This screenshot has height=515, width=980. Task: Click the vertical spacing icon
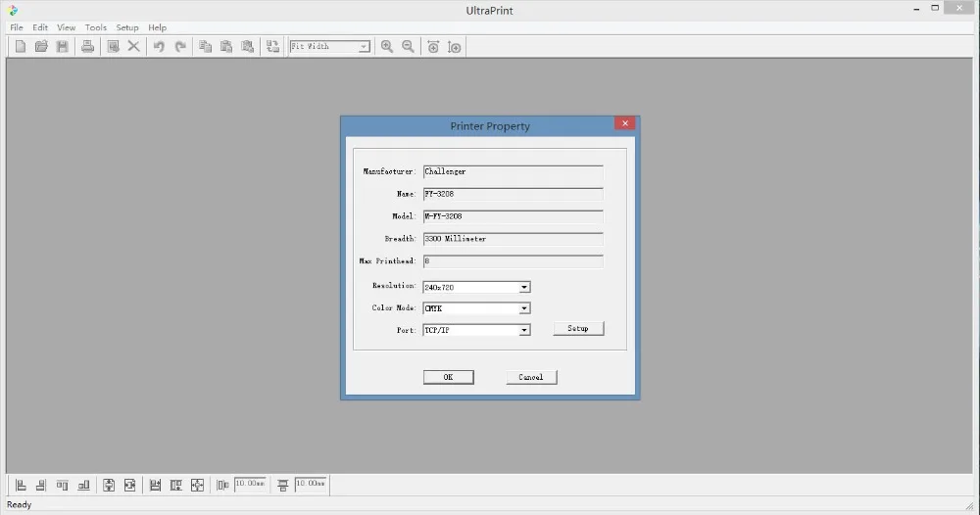[282, 485]
